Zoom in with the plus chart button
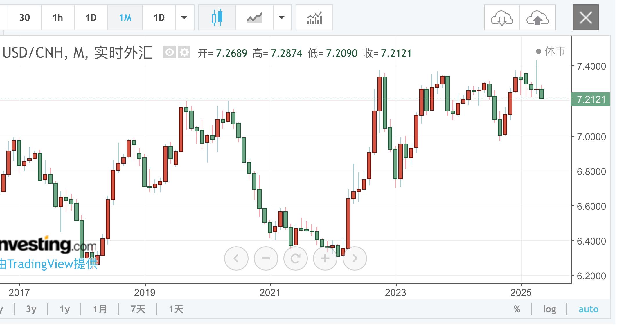This screenshot has width=644, height=326. 325,258
